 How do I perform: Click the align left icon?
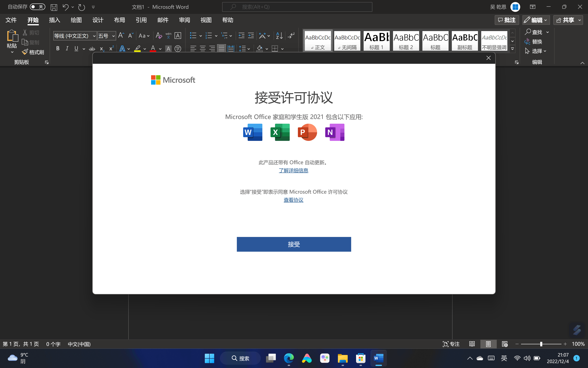(193, 49)
